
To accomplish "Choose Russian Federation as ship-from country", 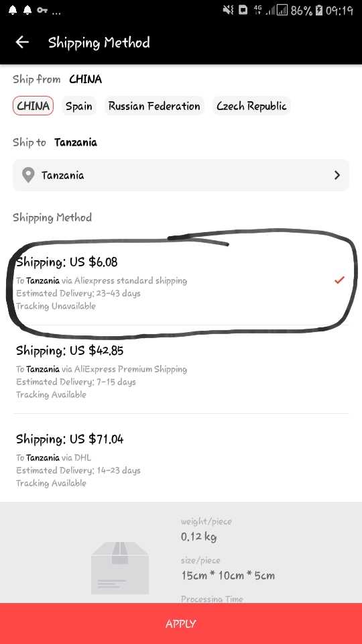I will (x=154, y=106).
